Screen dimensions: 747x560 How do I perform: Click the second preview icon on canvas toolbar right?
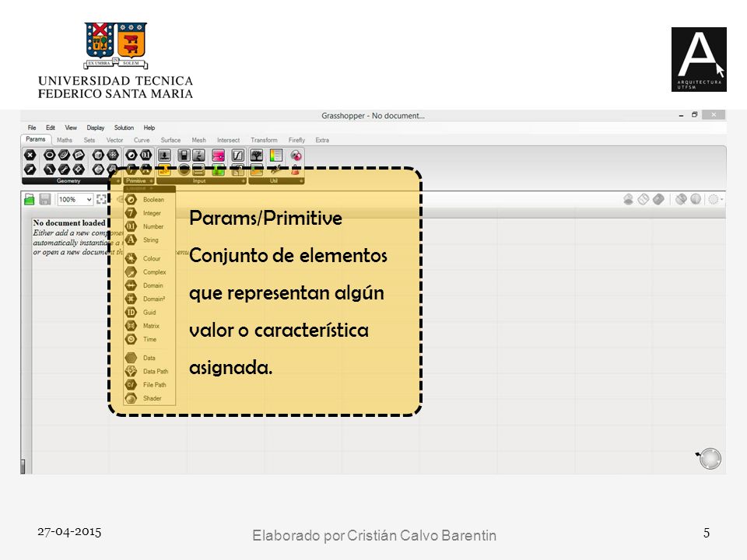(644, 199)
